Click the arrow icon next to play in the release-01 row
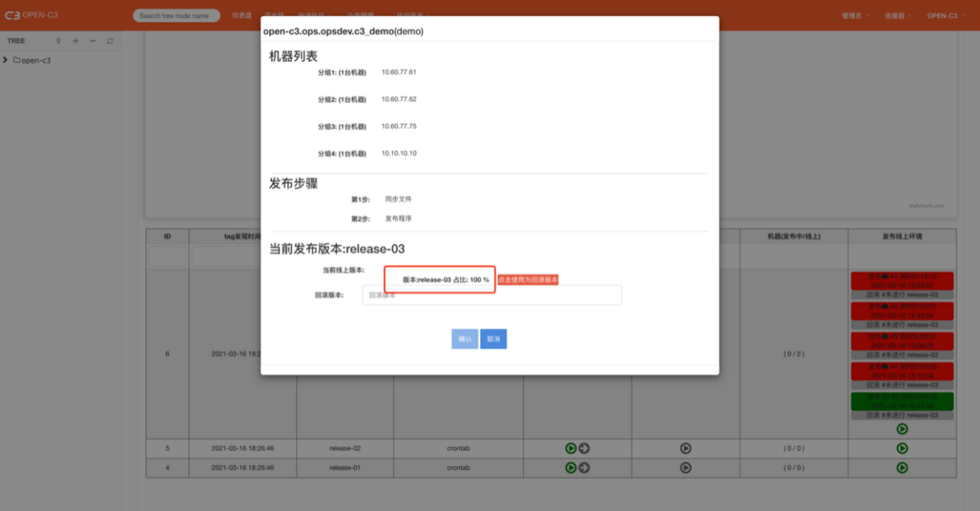This screenshot has width=980, height=511. [584, 468]
